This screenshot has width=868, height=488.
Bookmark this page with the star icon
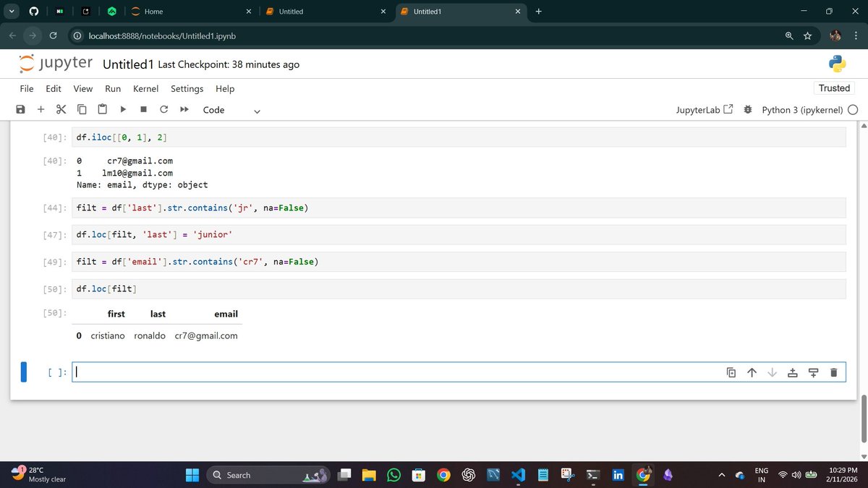coord(807,35)
